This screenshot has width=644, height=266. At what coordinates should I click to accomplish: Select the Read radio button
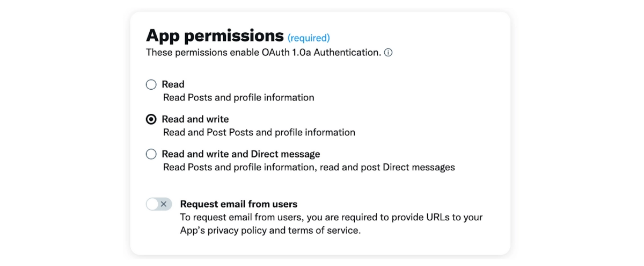(151, 84)
